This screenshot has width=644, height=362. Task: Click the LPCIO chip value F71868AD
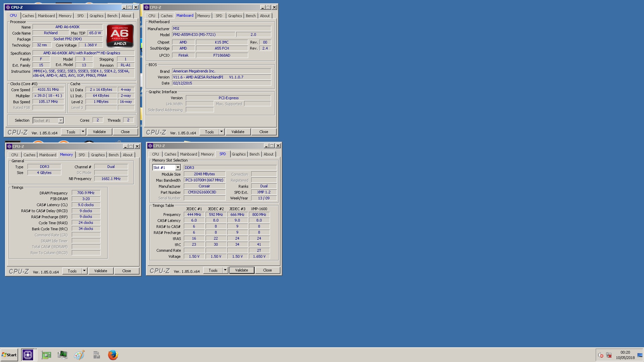pyautogui.click(x=222, y=55)
